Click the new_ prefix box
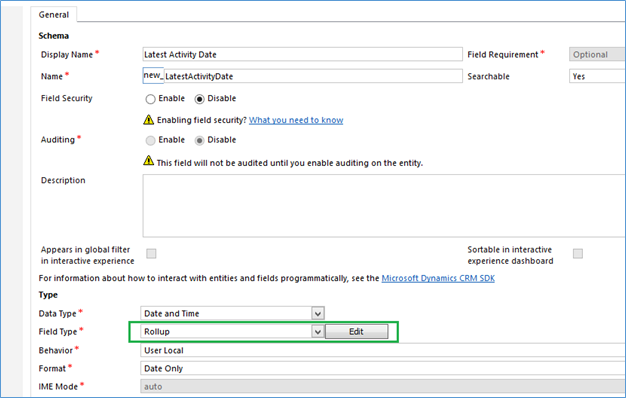Viewport: 626px width, 398px height. point(153,75)
